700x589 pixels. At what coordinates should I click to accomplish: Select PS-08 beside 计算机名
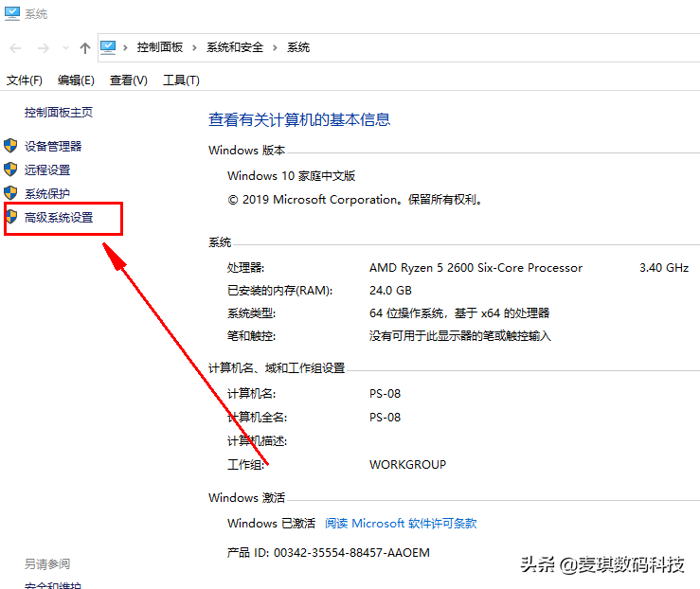pyautogui.click(x=385, y=394)
